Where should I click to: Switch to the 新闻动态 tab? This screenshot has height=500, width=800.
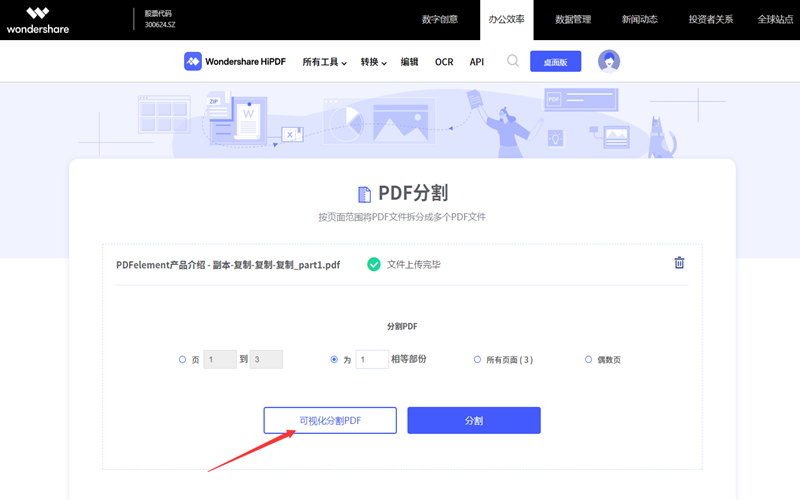(640, 19)
